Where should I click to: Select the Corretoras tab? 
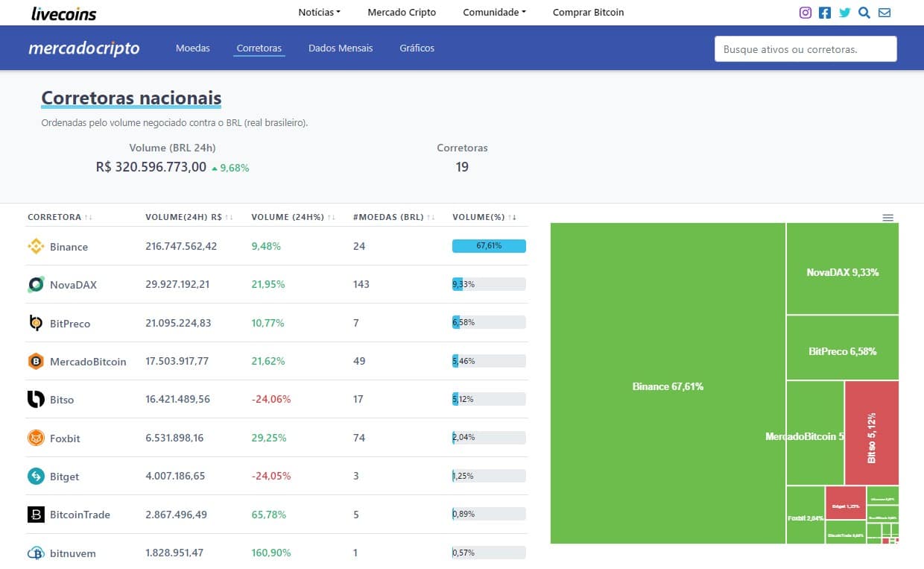(259, 48)
